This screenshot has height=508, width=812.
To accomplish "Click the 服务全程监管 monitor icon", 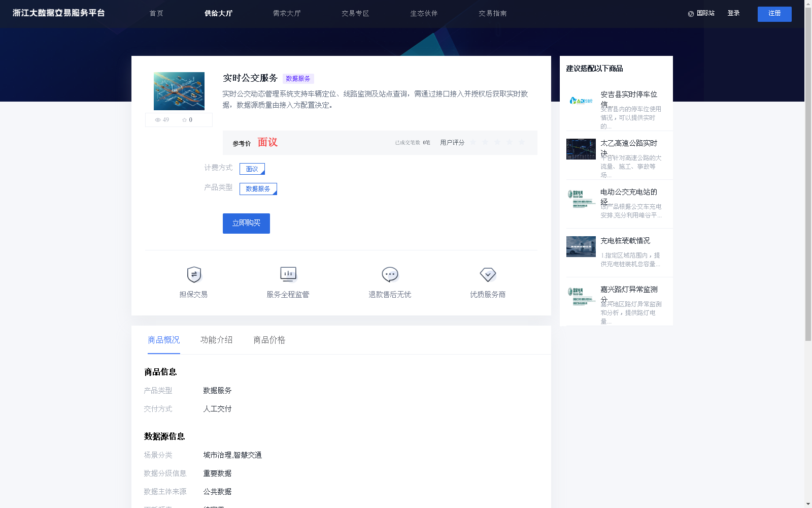I will [x=288, y=275].
